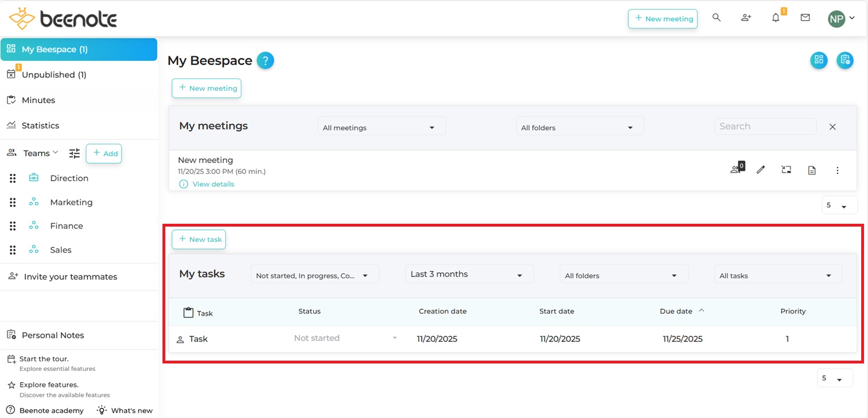Image resolution: width=868 pixels, height=418 pixels.
Task: Click the search magnifier icon in header
Action: click(716, 18)
